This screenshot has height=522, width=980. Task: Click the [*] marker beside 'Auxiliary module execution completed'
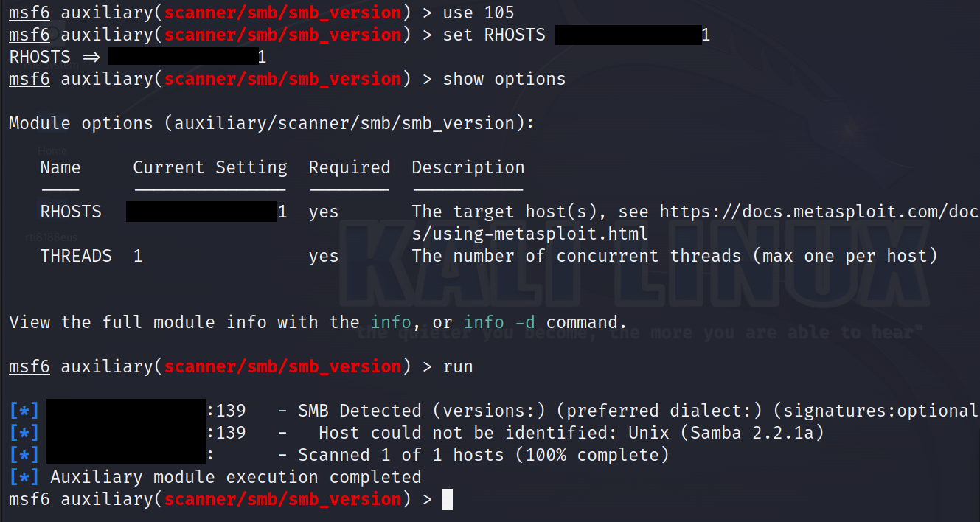click(24, 477)
